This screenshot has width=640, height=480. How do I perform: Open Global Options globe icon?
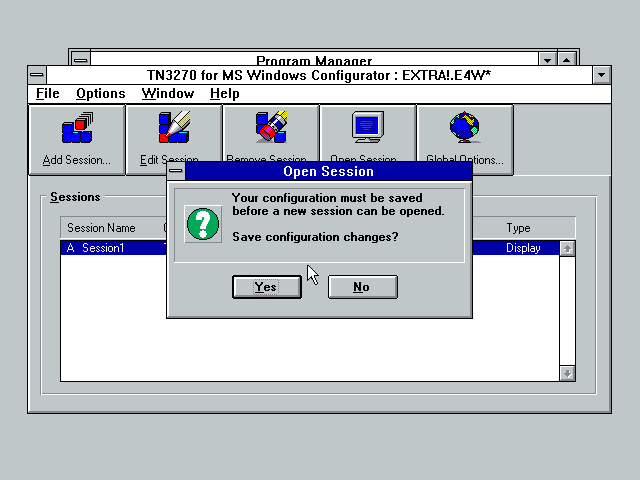click(464, 127)
